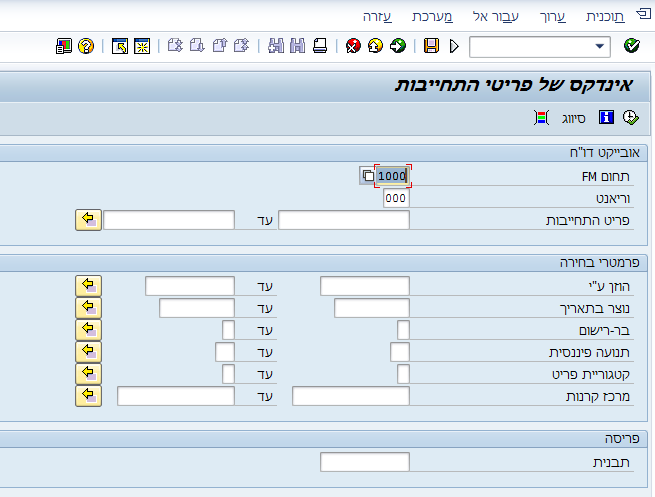This screenshot has height=497, width=655.
Task: Open the עזרה menu
Action: 377,17
